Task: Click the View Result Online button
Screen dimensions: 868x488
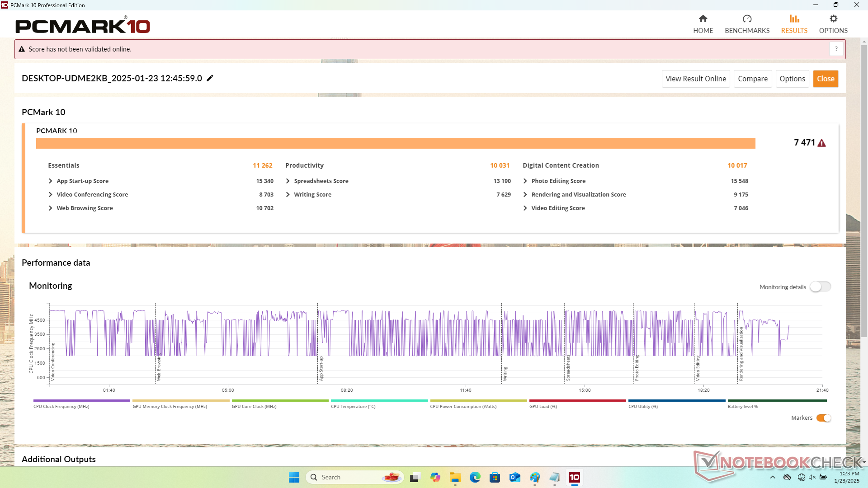Action: point(695,79)
